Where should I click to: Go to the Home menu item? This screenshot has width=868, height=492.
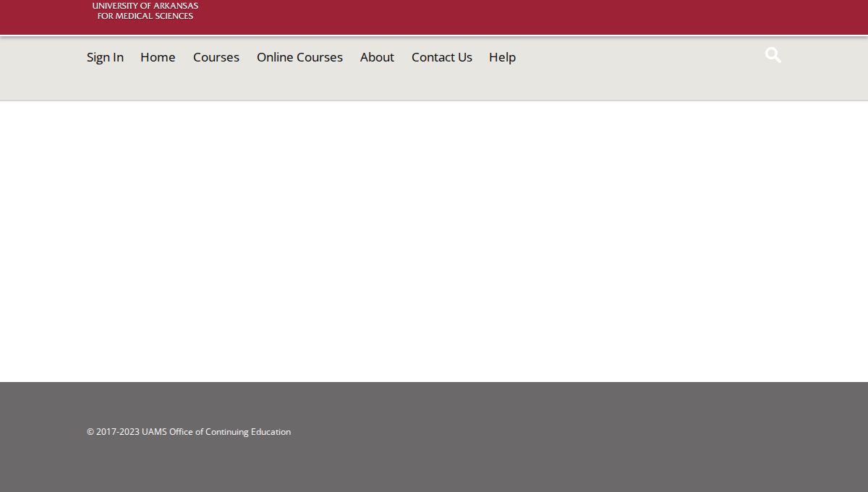pos(158,57)
